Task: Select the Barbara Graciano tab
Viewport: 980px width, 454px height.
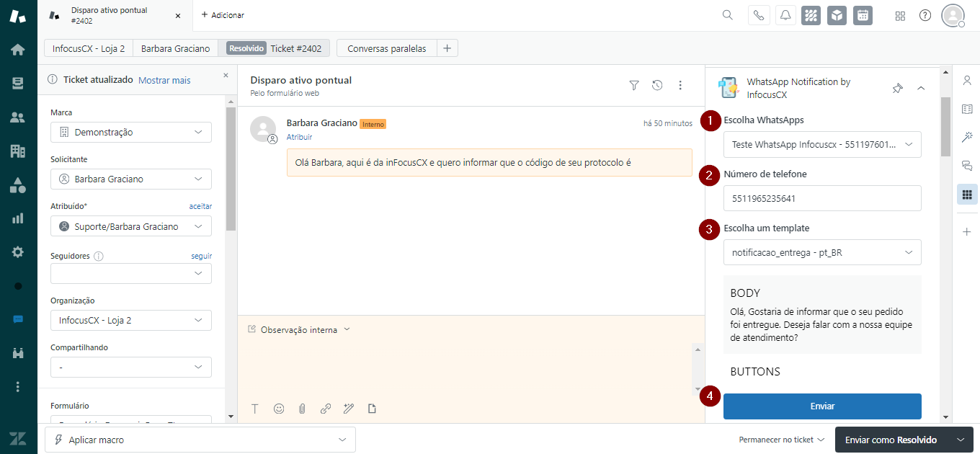Action: pyautogui.click(x=175, y=48)
